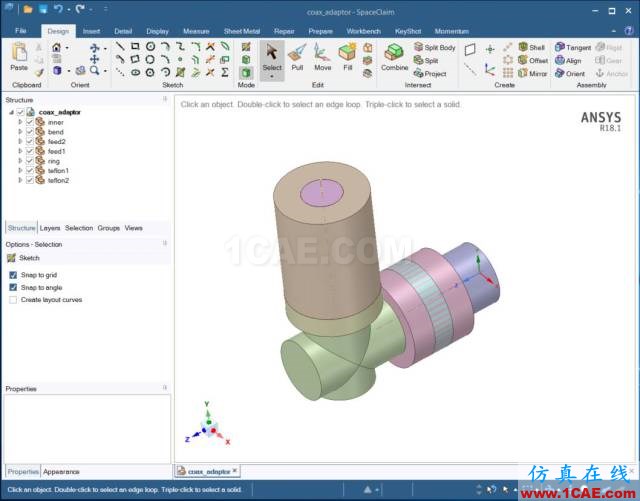Expand the ring tree node

20,161
